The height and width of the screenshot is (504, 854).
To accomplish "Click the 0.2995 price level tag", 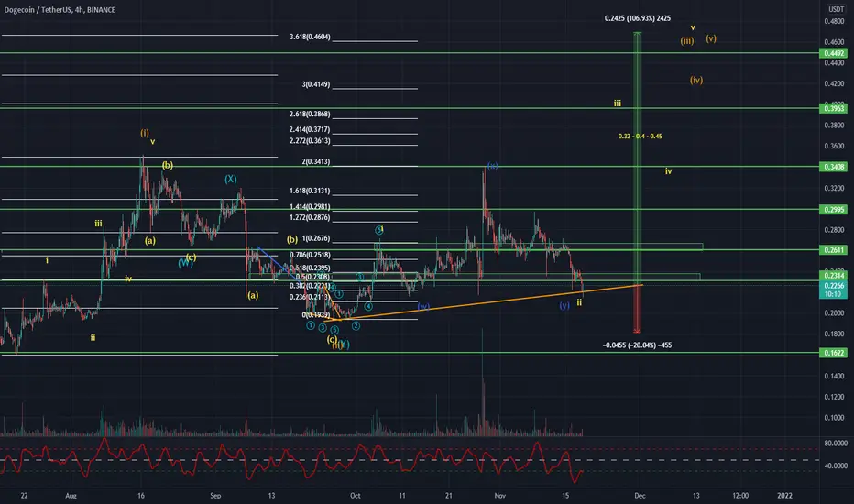I will 833,210.
